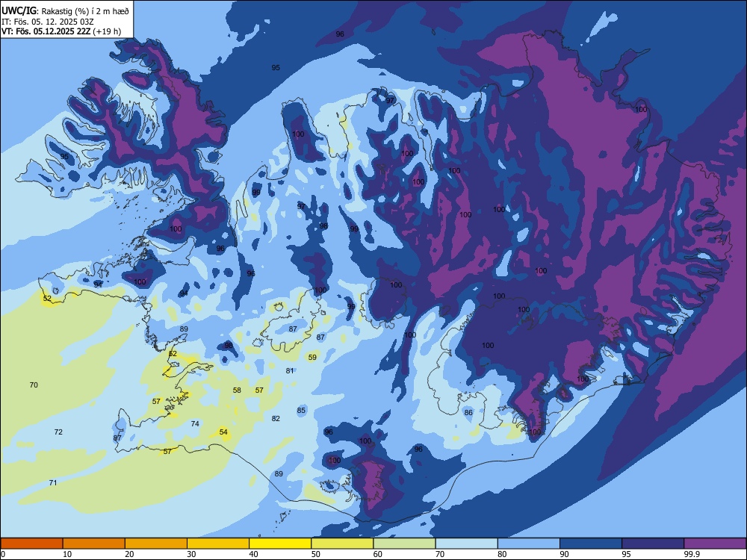Click the legend tick label '90'
Image resolution: width=747 pixels, height=560 pixels.
[564, 554]
